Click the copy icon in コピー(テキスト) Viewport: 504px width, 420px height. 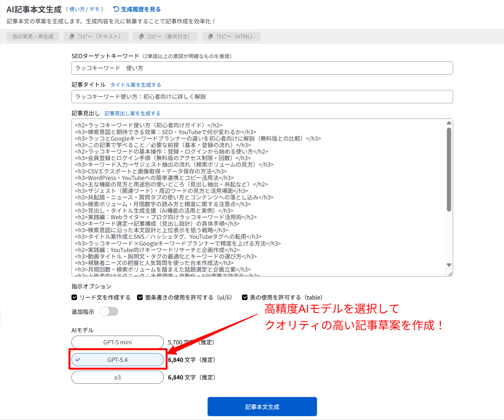pos(72,36)
